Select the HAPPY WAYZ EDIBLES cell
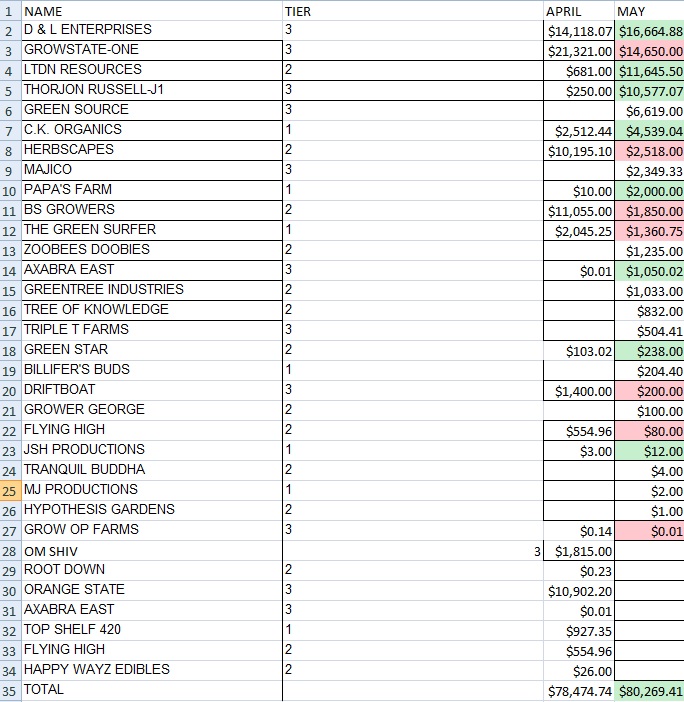This screenshot has height=702, width=684. pos(152,671)
